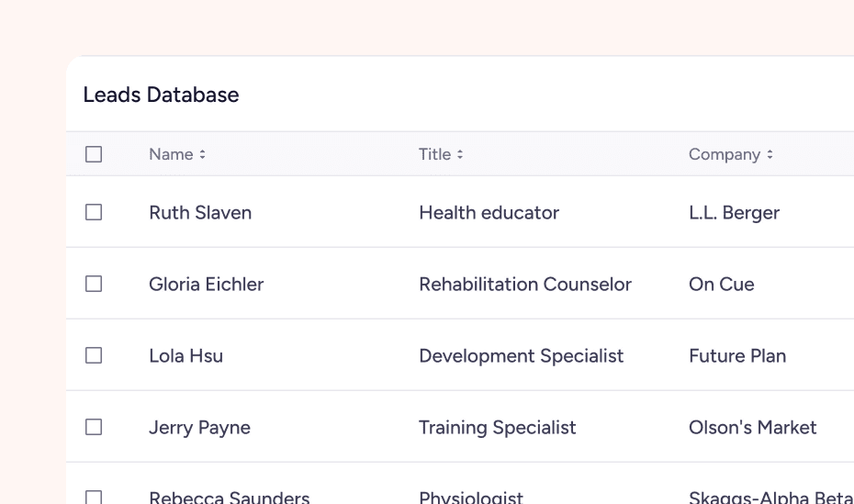Select Gloria Eichler row checkbox
The image size is (854, 504).
pos(94,284)
